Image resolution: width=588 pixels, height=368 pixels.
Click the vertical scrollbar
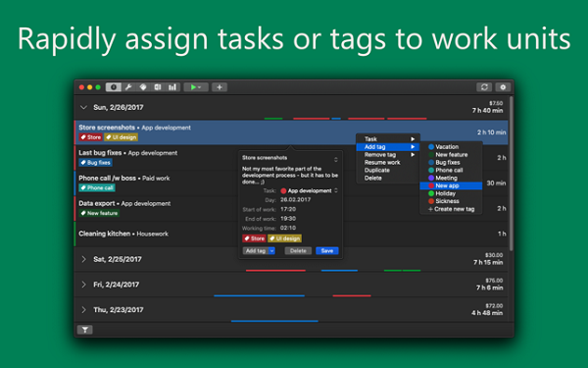[511, 174]
